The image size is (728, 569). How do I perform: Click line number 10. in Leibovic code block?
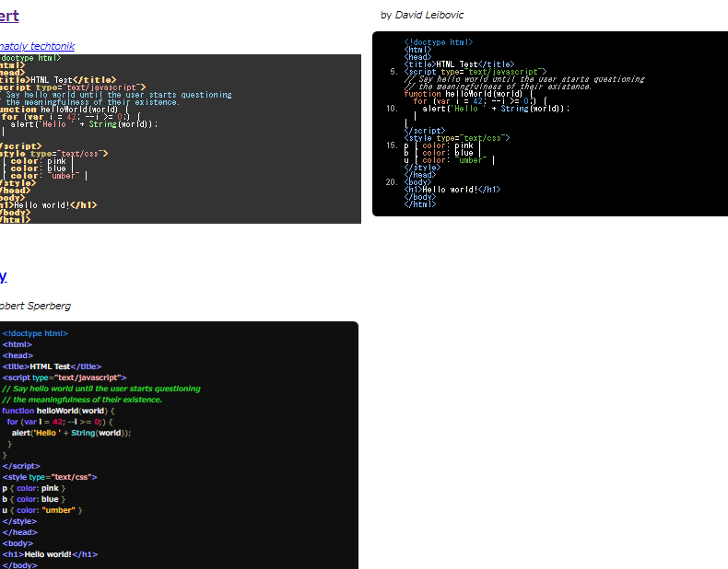click(x=392, y=109)
